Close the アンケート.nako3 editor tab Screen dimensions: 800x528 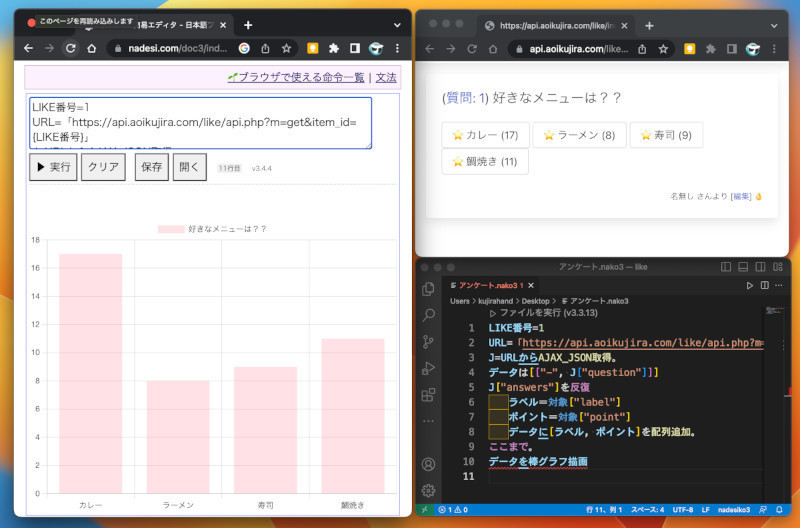click(531, 285)
